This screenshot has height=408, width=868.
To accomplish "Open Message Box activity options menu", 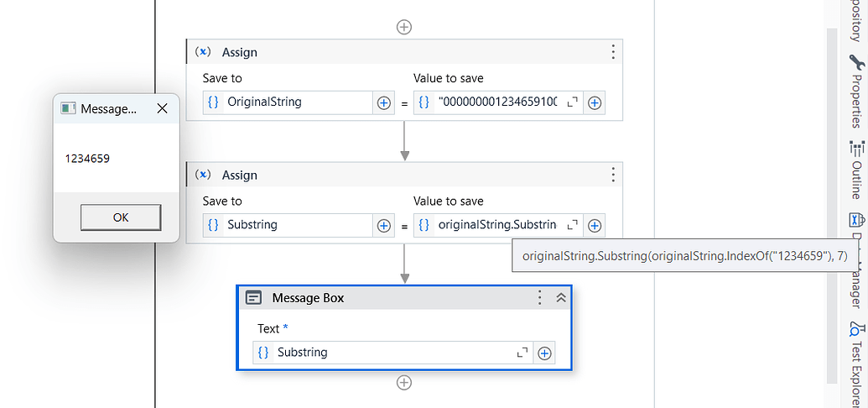I will point(540,298).
